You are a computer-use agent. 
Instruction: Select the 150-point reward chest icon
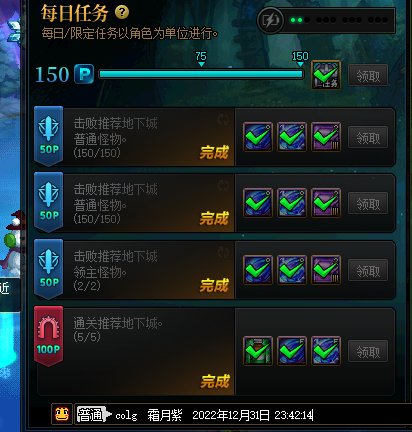click(326, 75)
